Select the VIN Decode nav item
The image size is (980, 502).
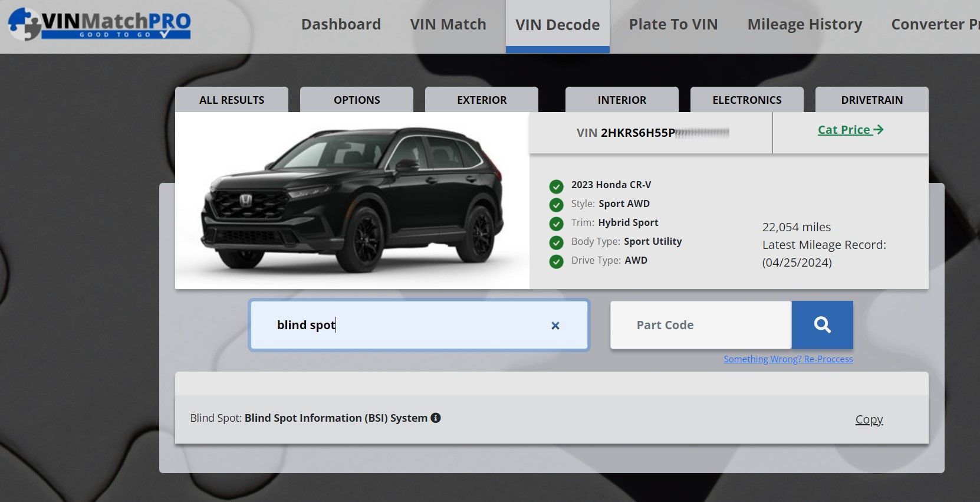(x=557, y=25)
